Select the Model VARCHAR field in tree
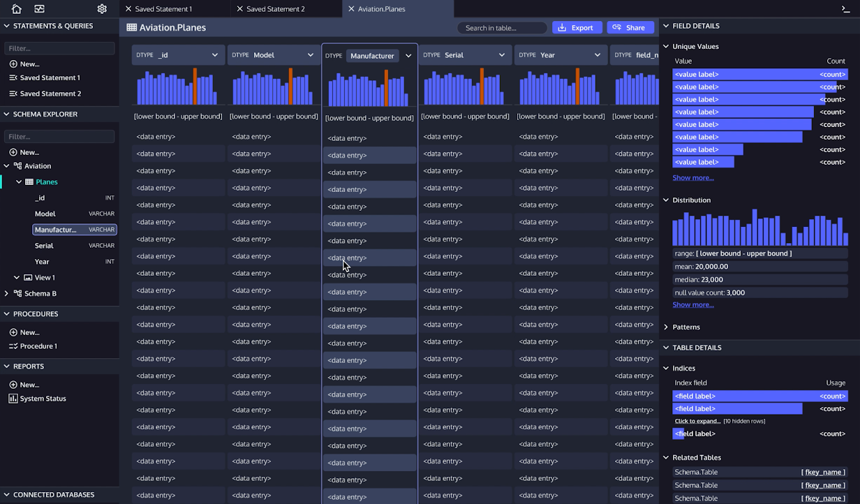The image size is (860, 504). (x=74, y=214)
